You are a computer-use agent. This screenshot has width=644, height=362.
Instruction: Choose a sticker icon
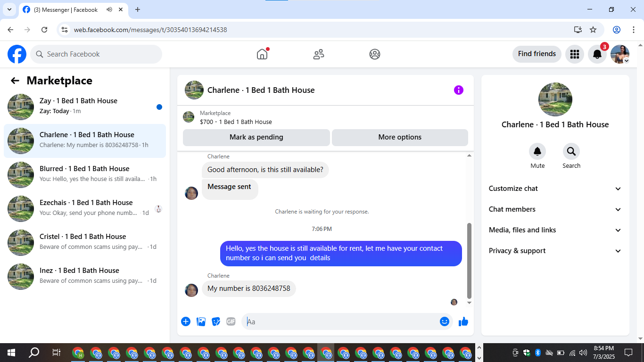click(216, 321)
